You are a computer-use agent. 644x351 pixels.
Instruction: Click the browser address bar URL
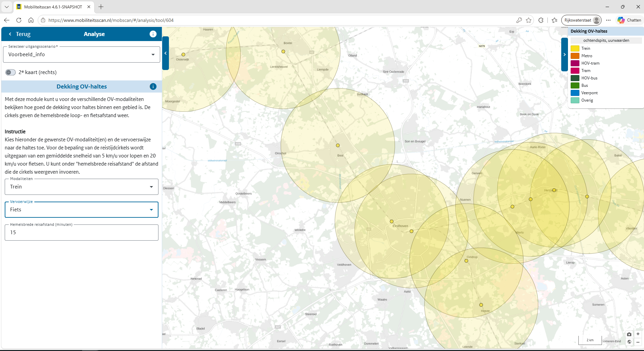pos(111,20)
